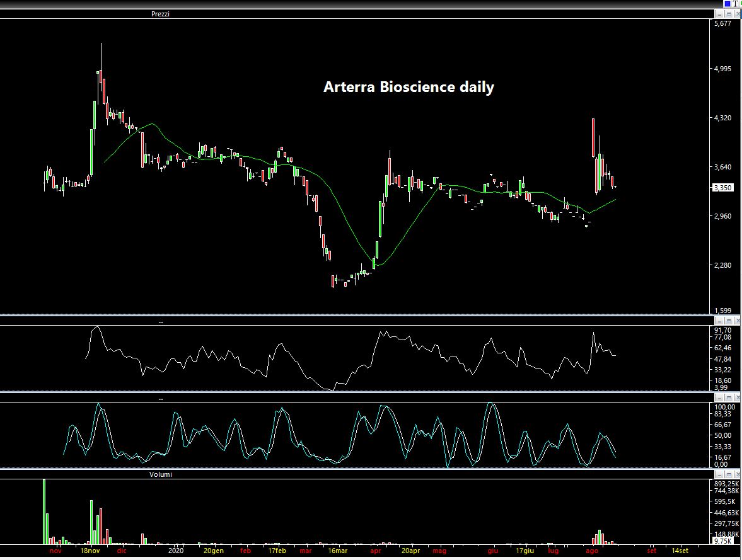The image size is (742, 560).
Task: Click the 18nov date label
Action: 90,551
